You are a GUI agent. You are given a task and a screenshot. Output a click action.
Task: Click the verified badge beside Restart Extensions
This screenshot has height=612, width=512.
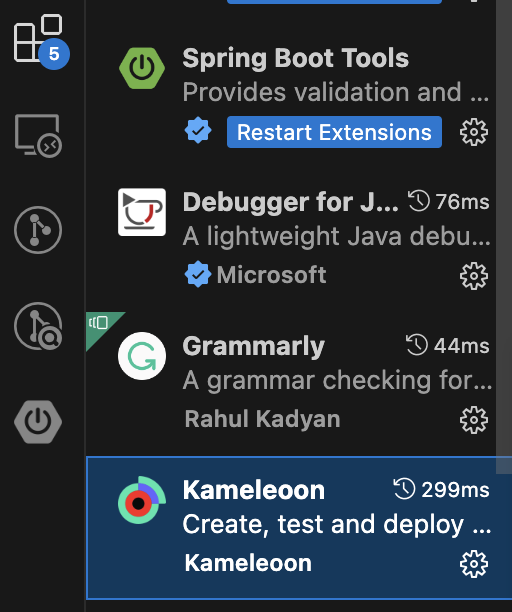pos(198,130)
